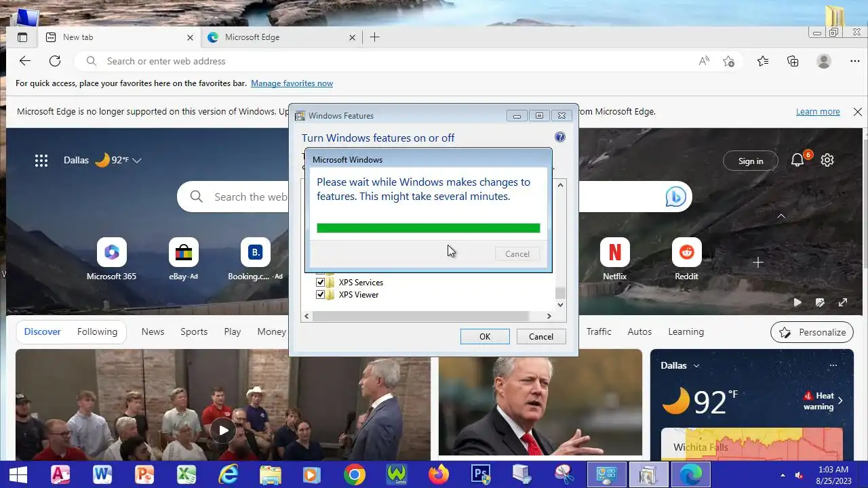Open Internet Explorer from taskbar
The height and width of the screenshot is (488, 868).
pos(229,474)
